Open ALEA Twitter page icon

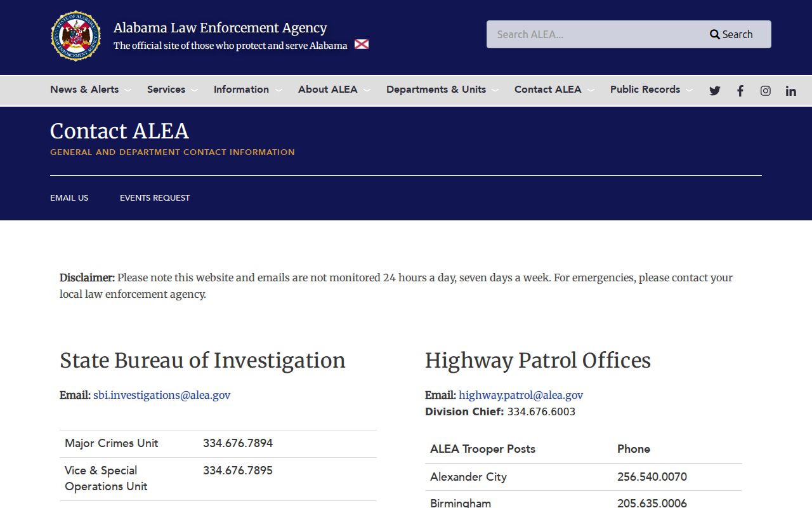click(x=715, y=91)
